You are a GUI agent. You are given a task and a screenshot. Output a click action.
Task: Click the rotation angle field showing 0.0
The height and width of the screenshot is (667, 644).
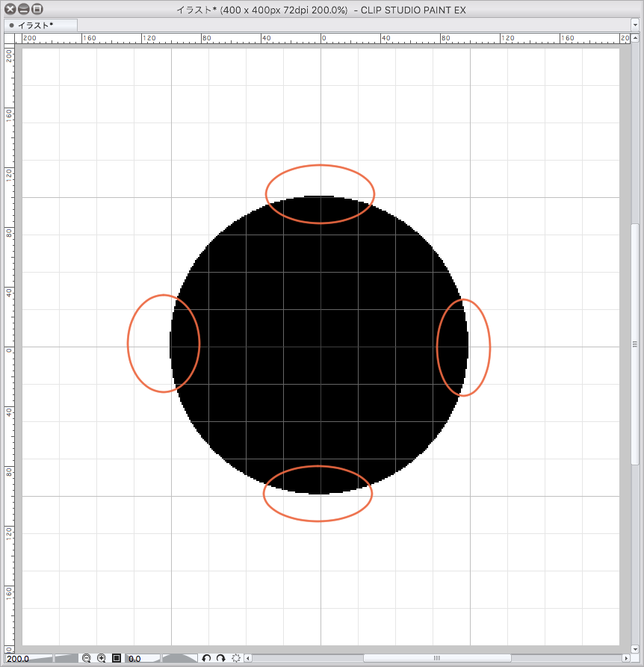coord(142,659)
